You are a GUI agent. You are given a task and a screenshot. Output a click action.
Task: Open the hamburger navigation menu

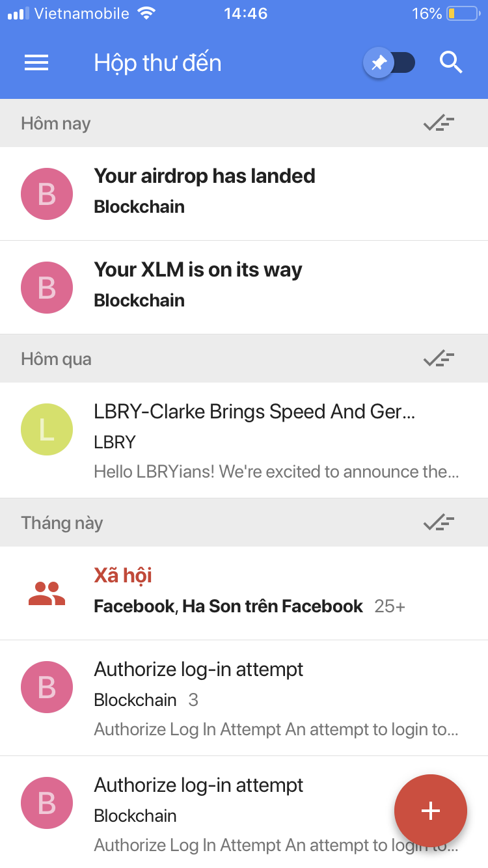[36, 62]
